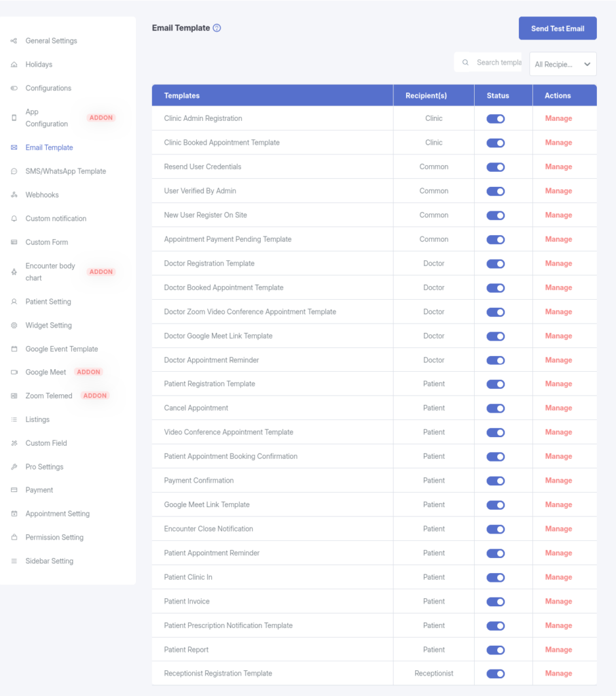Click the Permission Setting lock icon
This screenshot has height=696, width=616.
[x=14, y=538]
